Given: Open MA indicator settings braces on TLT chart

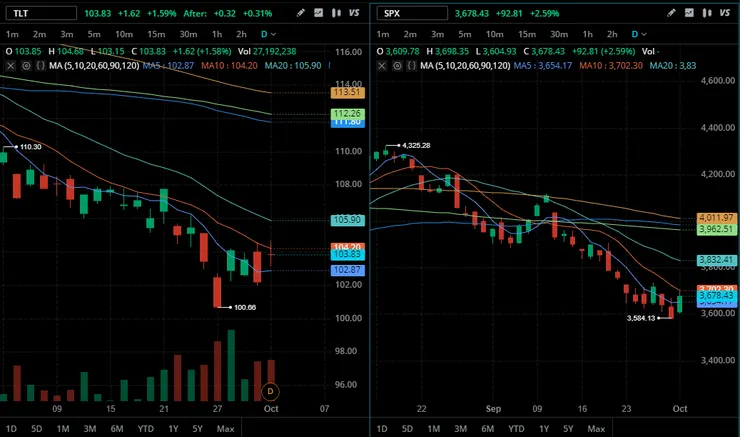Looking at the screenshot, I should 41,66.
